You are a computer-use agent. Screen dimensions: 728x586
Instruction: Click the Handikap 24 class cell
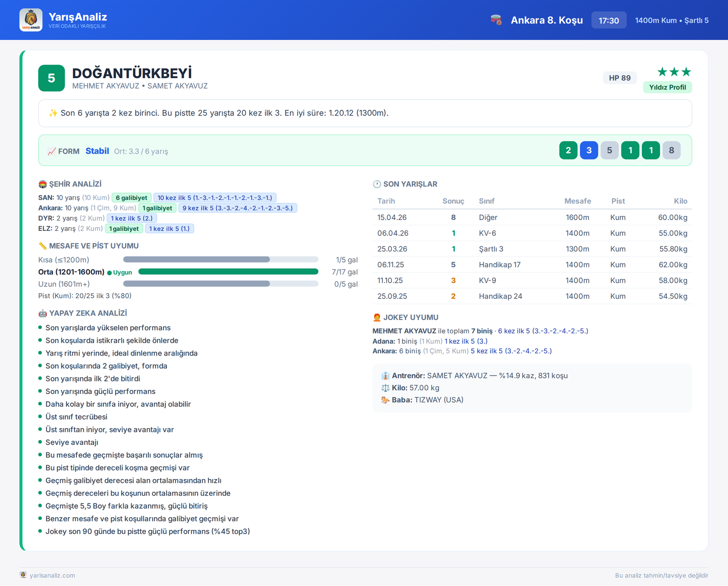point(500,296)
